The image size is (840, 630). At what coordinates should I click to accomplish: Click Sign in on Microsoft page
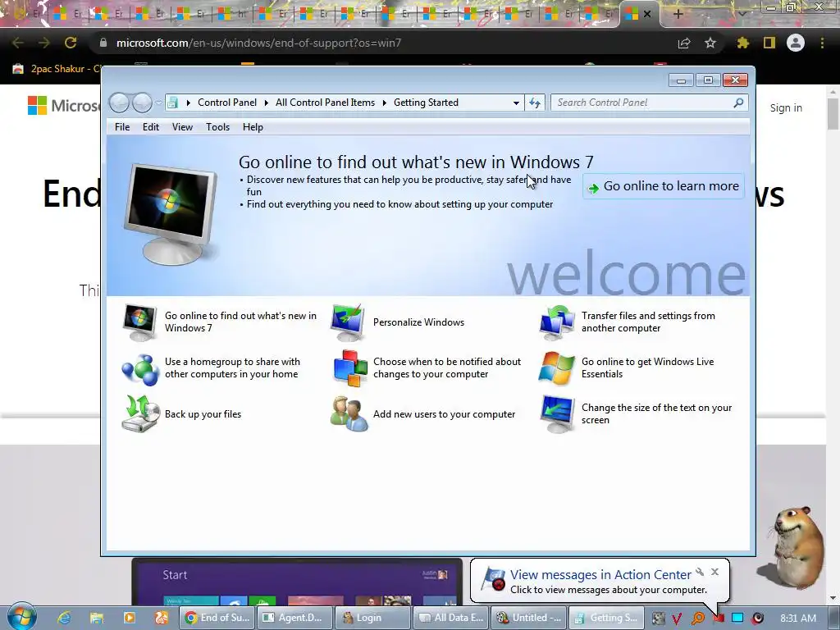coord(786,107)
